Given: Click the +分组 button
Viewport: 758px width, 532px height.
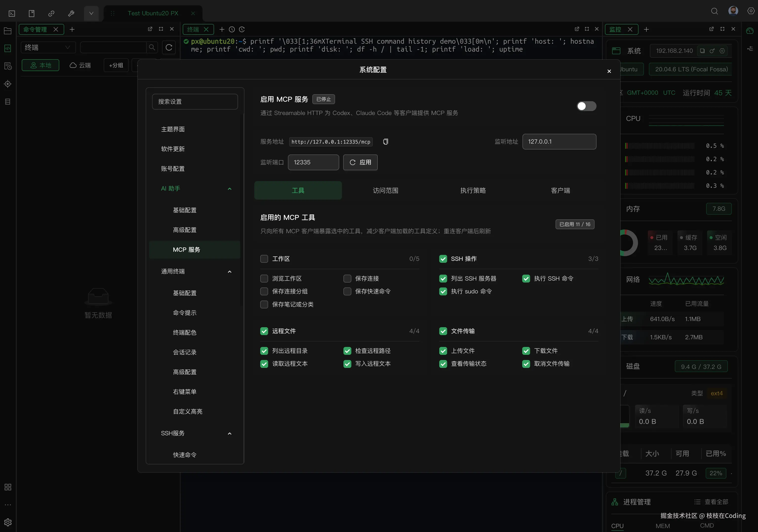Looking at the screenshot, I should tap(116, 65).
